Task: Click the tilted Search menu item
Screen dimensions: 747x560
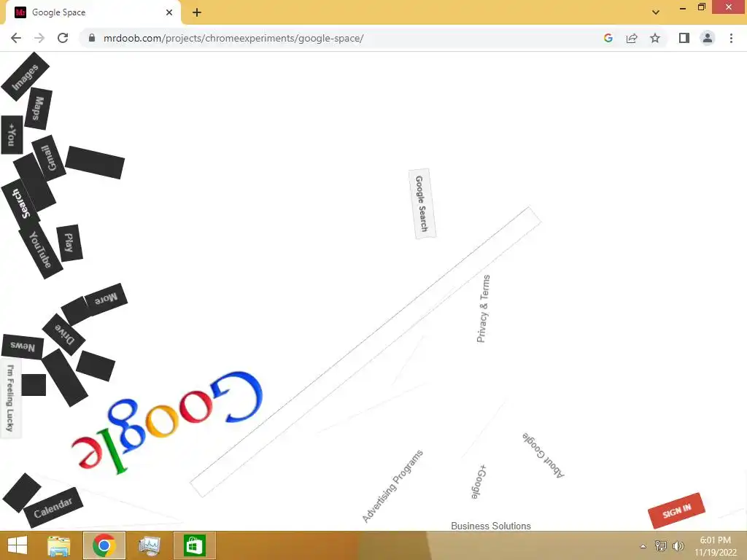Action: click(x=20, y=203)
